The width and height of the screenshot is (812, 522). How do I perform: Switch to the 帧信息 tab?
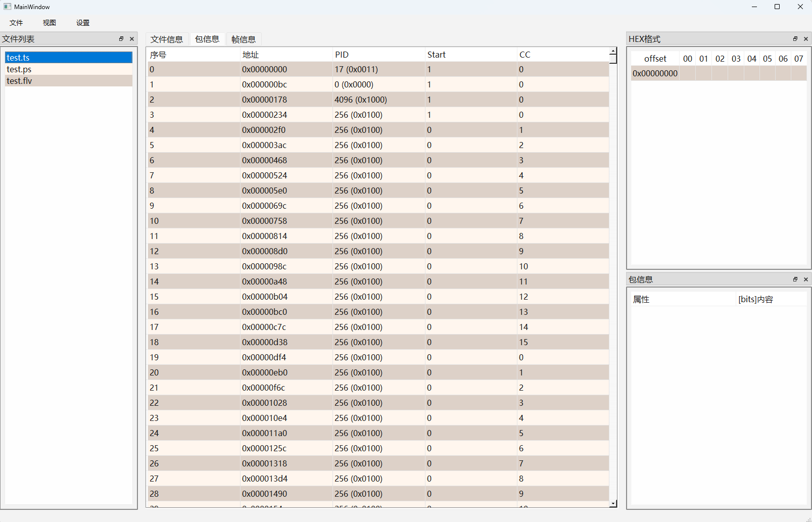point(244,39)
